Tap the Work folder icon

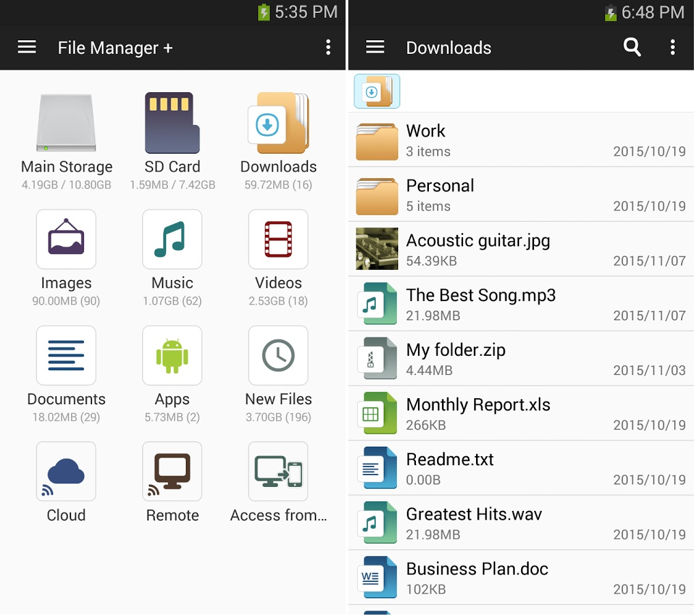point(377,141)
